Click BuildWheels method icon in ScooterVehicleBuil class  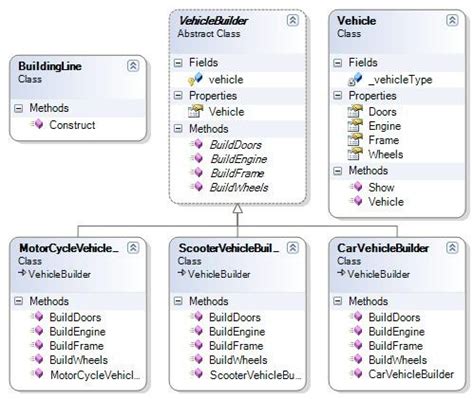[197, 360]
